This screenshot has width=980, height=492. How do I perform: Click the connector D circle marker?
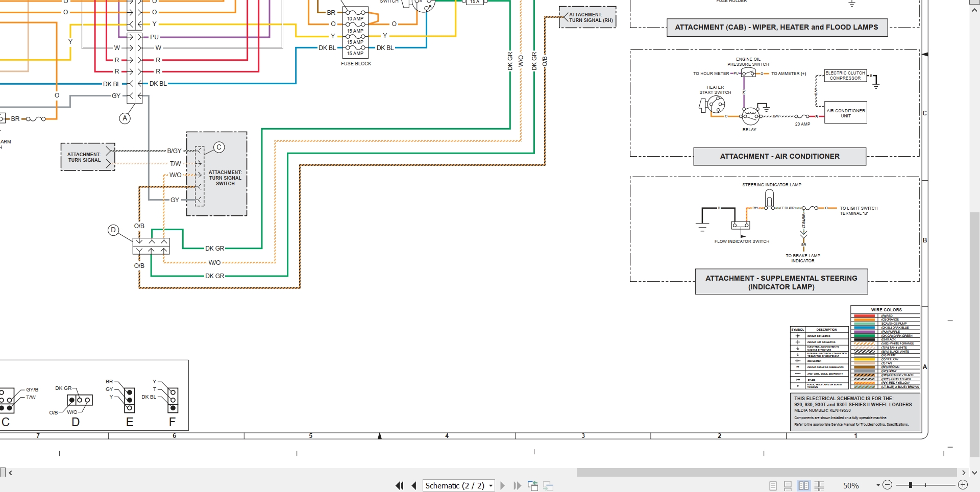tap(113, 230)
